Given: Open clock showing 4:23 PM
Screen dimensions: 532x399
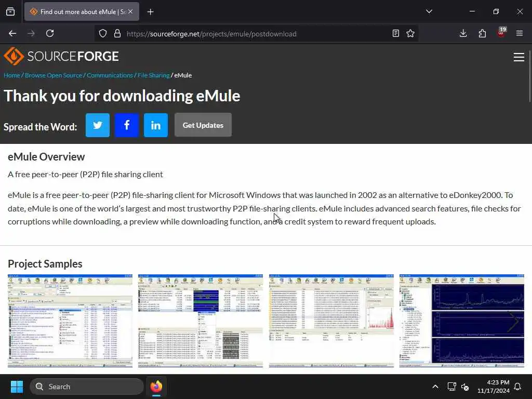Looking at the screenshot, I should (494, 387).
